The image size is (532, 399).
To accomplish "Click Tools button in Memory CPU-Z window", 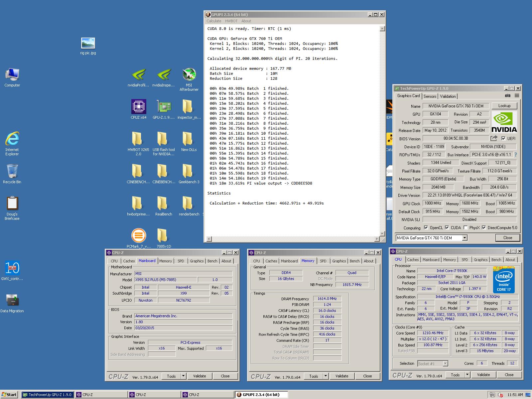I will pos(314,376).
